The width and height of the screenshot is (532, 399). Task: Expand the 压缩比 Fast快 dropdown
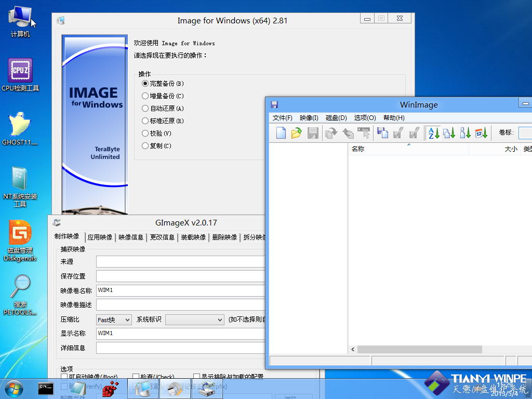(x=114, y=320)
